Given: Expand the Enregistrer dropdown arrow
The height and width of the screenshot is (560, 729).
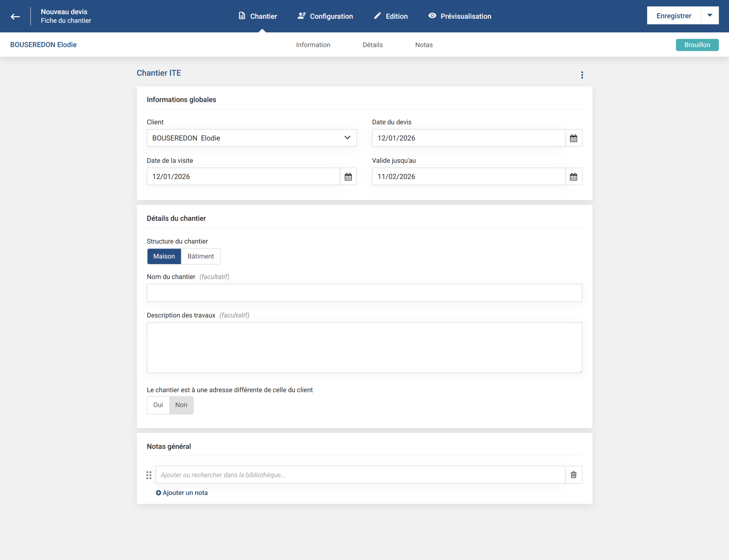Looking at the screenshot, I should tap(710, 16).
